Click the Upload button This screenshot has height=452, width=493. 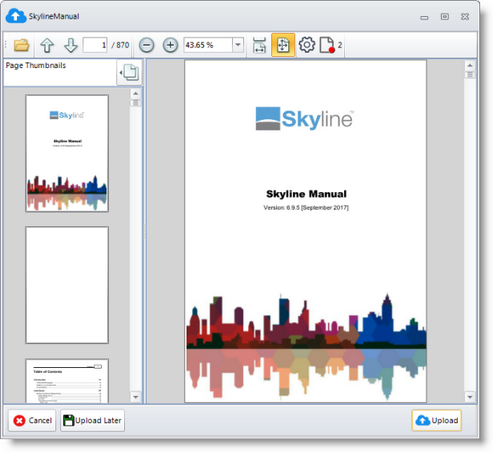437,421
